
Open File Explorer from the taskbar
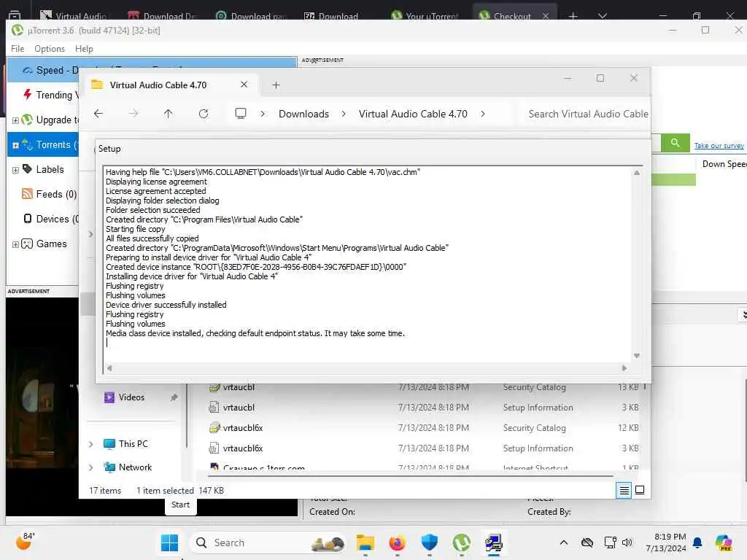(x=365, y=542)
